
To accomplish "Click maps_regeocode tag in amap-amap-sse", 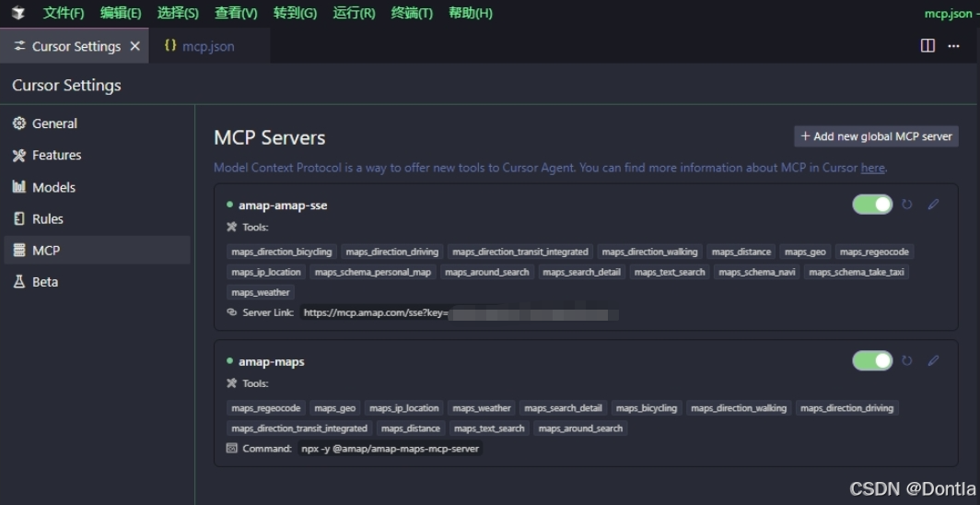I will (875, 252).
